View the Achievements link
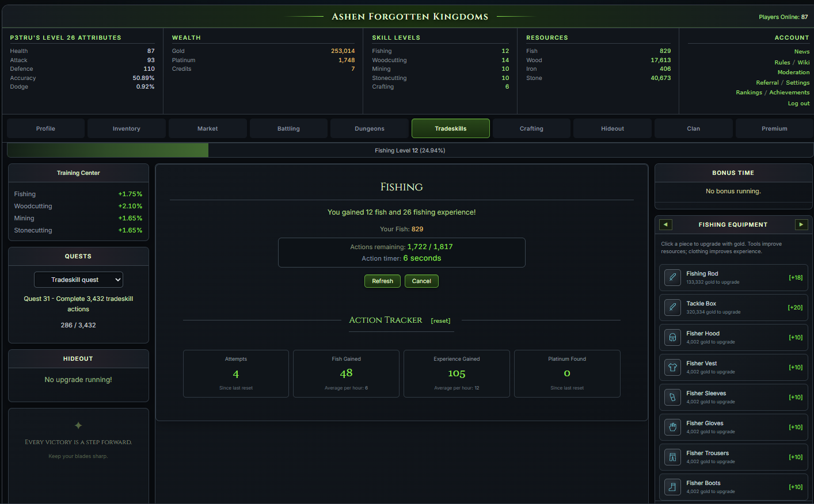The image size is (814, 504). [789, 92]
